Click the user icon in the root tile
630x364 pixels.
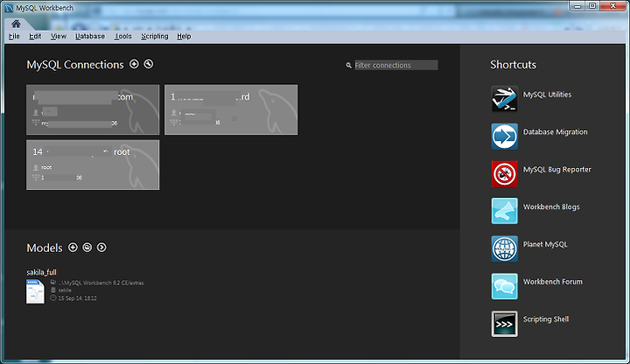tap(36, 167)
